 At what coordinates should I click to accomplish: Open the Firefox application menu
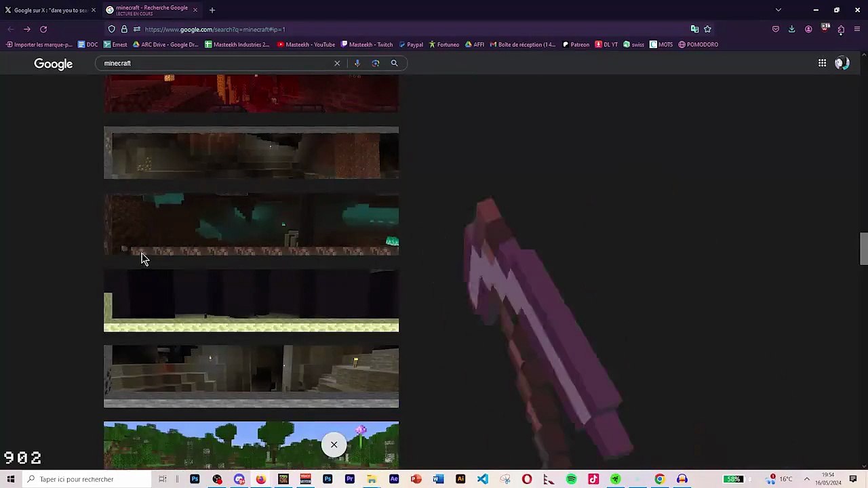pyautogui.click(x=857, y=29)
